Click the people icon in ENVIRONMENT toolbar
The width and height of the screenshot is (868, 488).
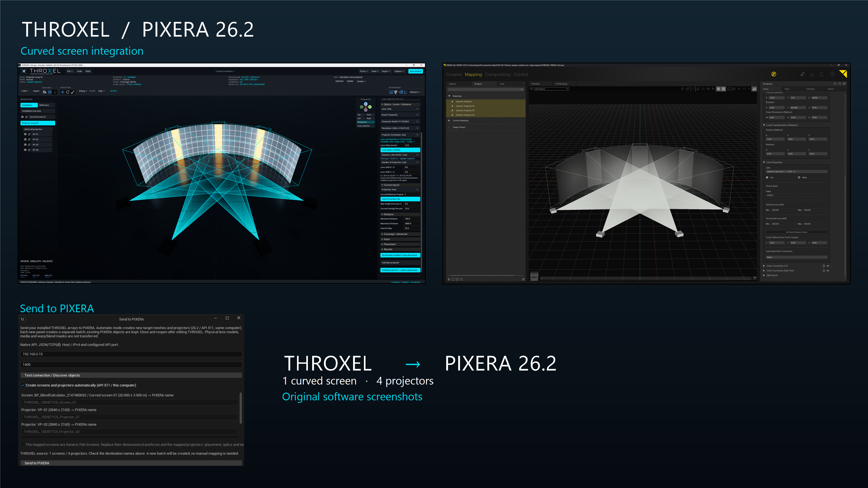[x=391, y=92]
